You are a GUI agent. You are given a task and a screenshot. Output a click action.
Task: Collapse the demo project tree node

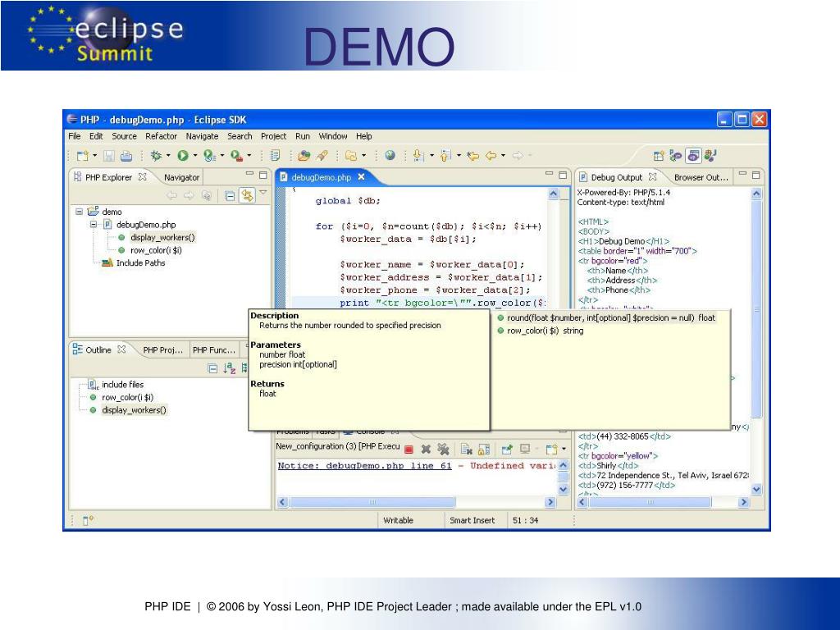80,212
